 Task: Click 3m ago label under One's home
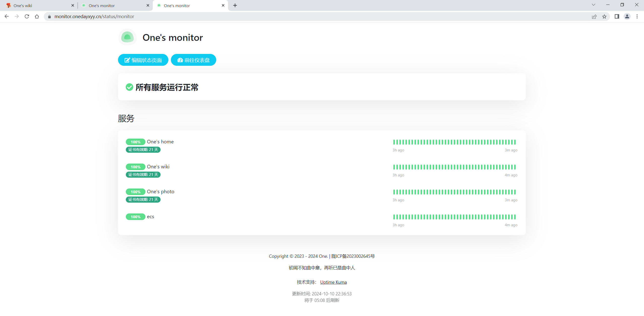pos(511,150)
